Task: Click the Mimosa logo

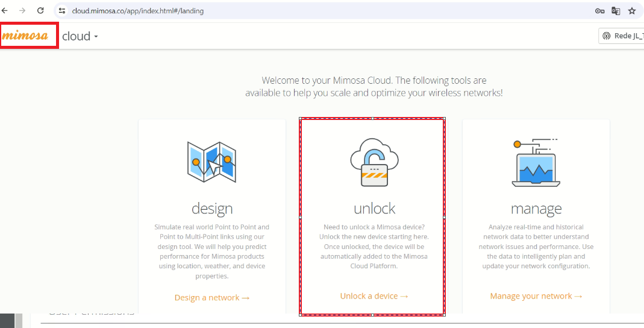Action: (25, 36)
